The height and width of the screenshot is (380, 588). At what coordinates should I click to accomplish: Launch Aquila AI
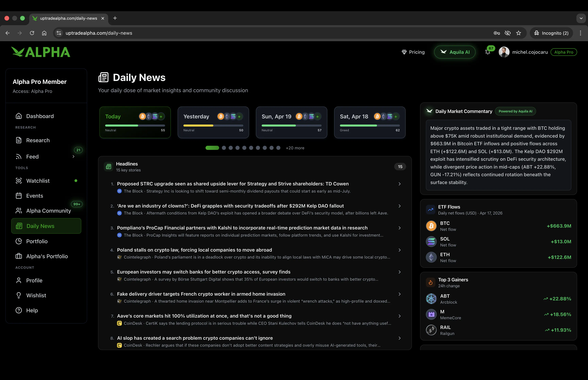[x=454, y=52]
